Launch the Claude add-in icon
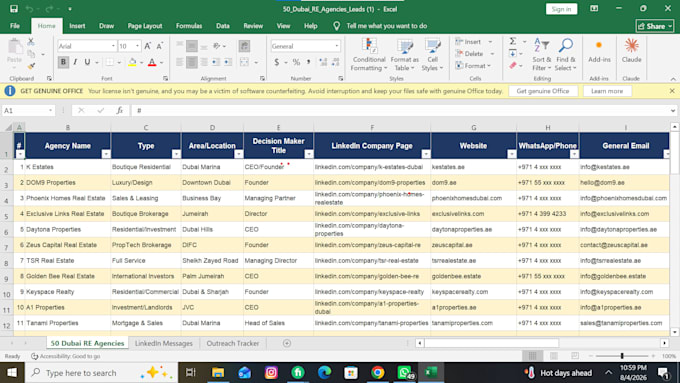This screenshot has height=383, width=680. 631,51
